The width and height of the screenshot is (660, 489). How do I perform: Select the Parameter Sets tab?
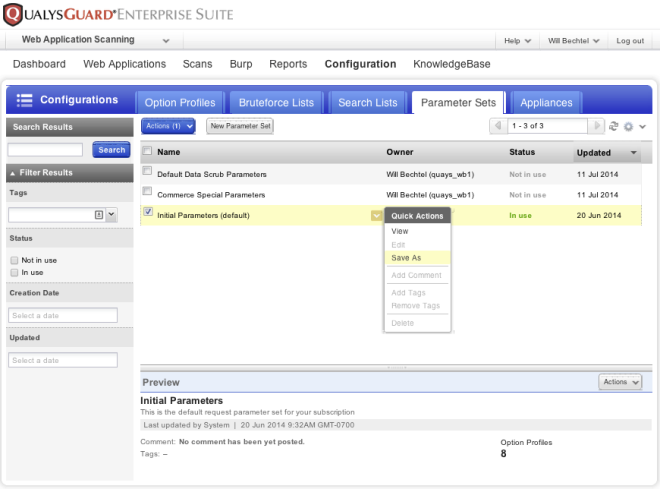click(x=458, y=103)
